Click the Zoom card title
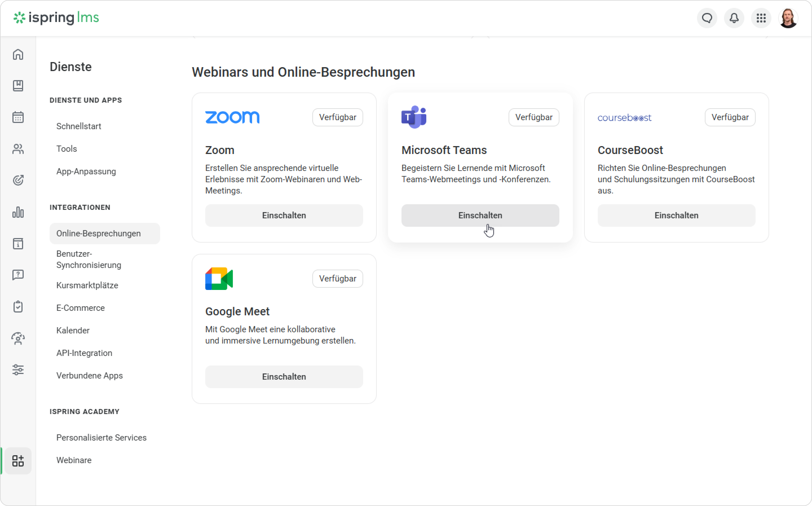Screen dimensions: 812x506 220,150
